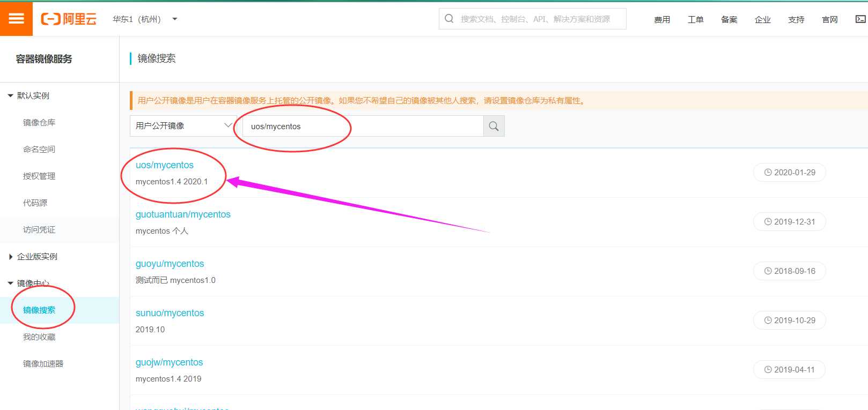868x410 pixels.
Task: Click the image search input with uos/mycentos
Action: (363, 126)
